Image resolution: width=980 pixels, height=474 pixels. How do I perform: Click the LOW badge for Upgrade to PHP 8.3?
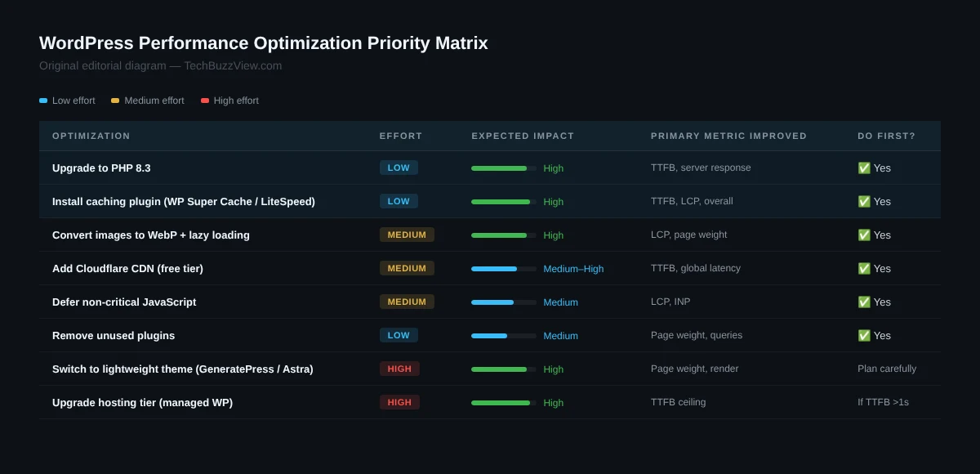(x=399, y=168)
